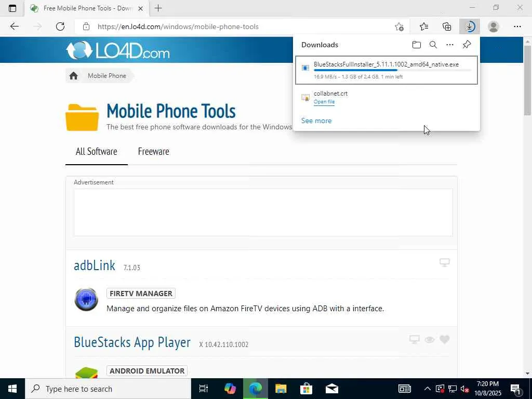This screenshot has width=532, height=399.
Task: Open more options in Downloads panel
Action: (449, 45)
